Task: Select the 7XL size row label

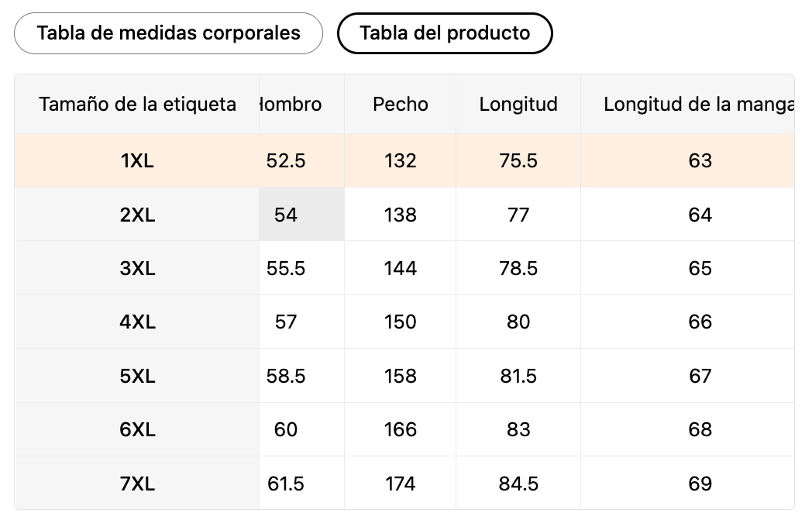Action: click(x=137, y=484)
